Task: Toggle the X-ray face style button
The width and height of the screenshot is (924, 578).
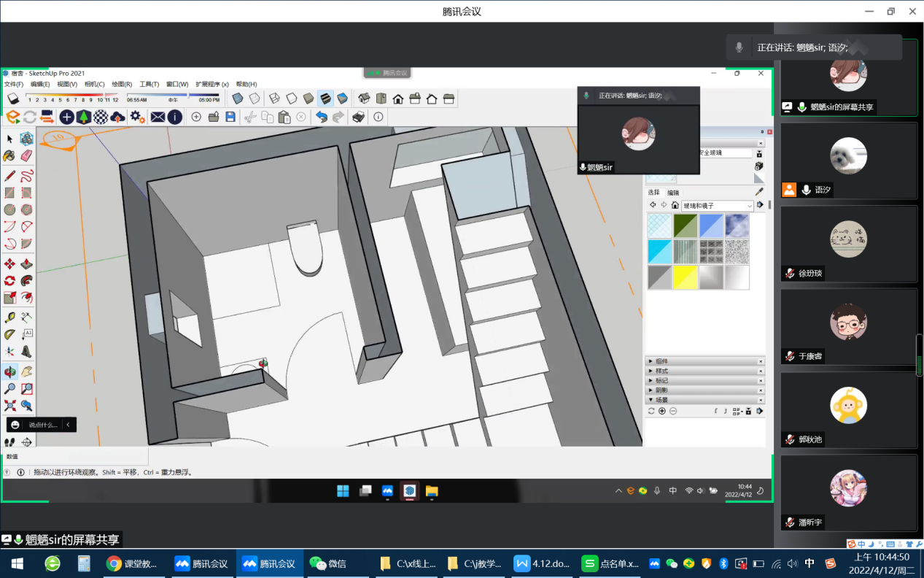Action: [237, 99]
